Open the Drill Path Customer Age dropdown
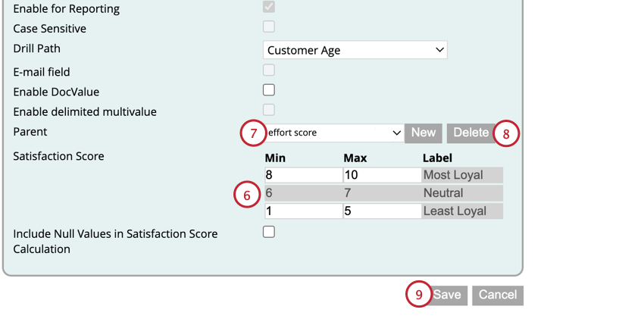 tap(355, 50)
